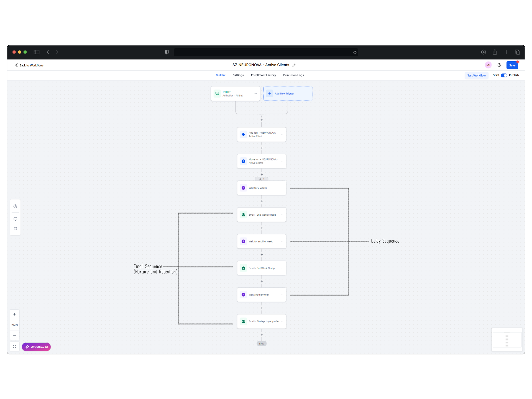This screenshot has height=399, width=532.
Task: Edit workflow name with pencil icon
Action: pyautogui.click(x=294, y=65)
